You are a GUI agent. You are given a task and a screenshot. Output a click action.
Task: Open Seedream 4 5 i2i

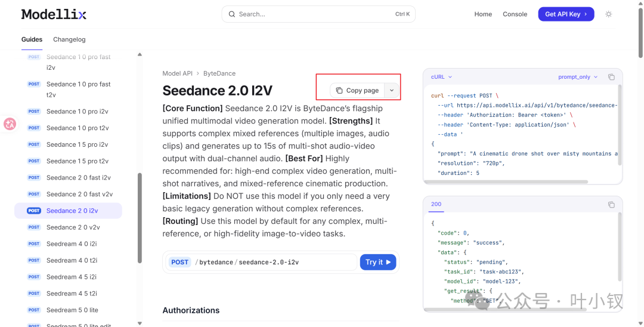pyautogui.click(x=68, y=277)
